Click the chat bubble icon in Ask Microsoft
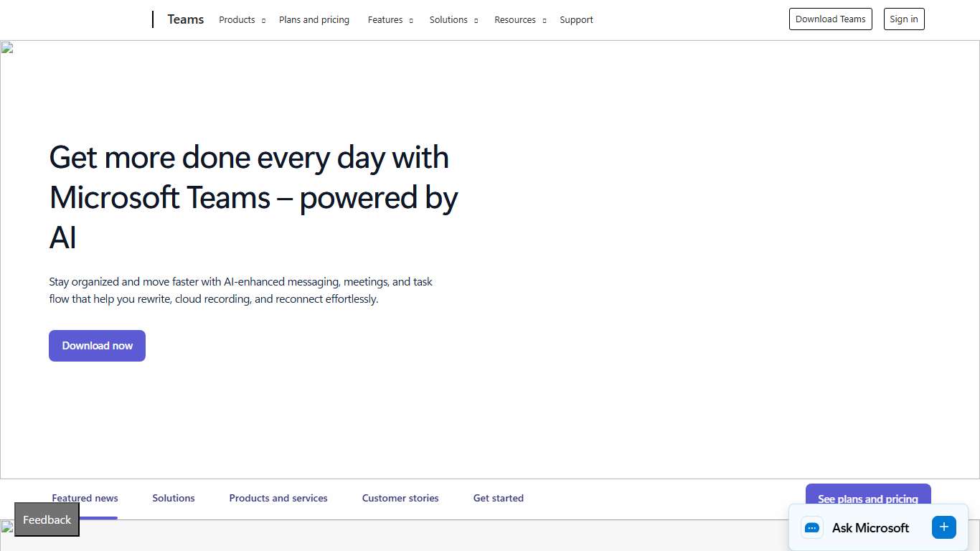The width and height of the screenshot is (980, 551). [811, 527]
